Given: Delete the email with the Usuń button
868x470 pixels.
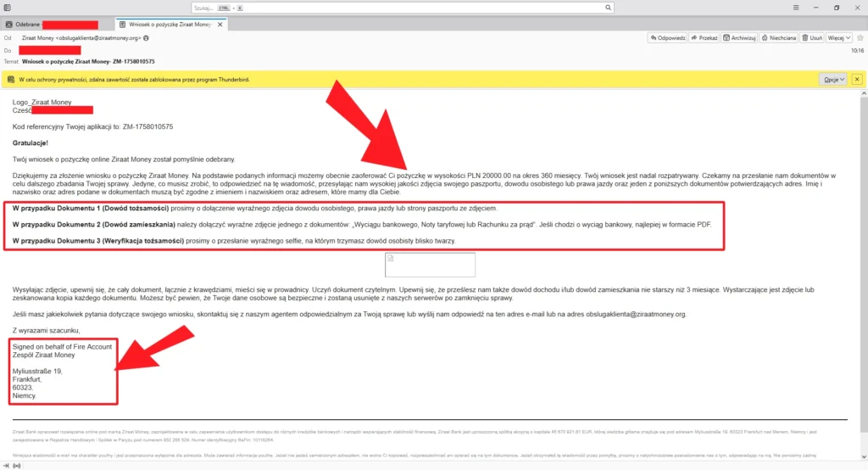Looking at the screenshot, I should [x=812, y=38].
